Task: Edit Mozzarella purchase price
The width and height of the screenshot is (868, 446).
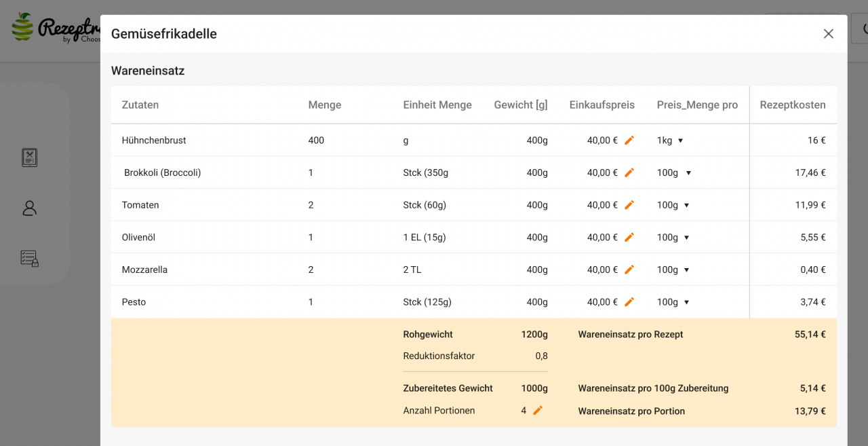Action: [629, 270]
